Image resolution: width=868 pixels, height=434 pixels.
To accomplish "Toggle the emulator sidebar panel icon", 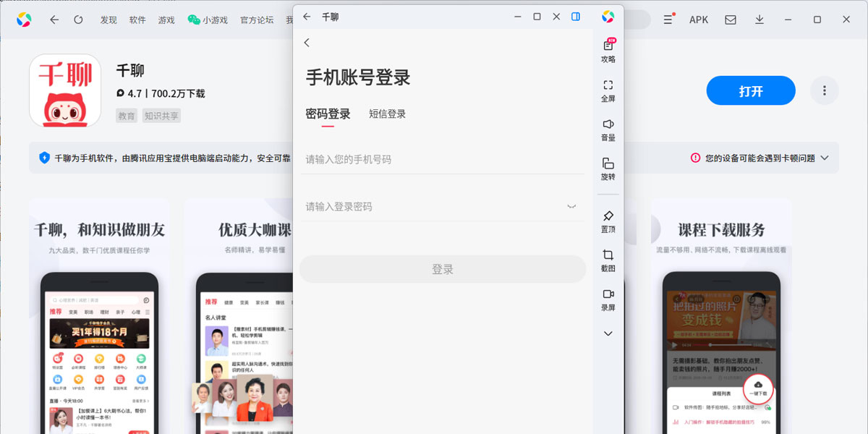I will point(576,16).
